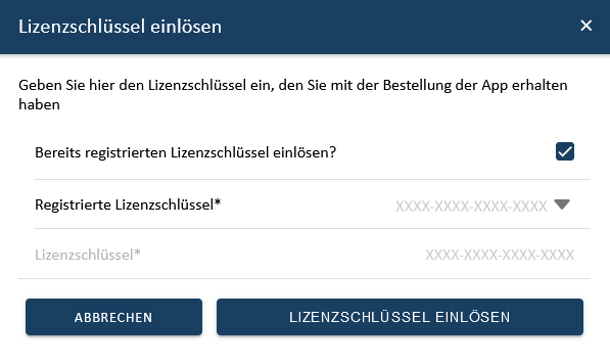Screen dimensions: 610x361
Task: Click the asterisk after Registrierte Lizenzschlüssel
Action: (x=217, y=202)
